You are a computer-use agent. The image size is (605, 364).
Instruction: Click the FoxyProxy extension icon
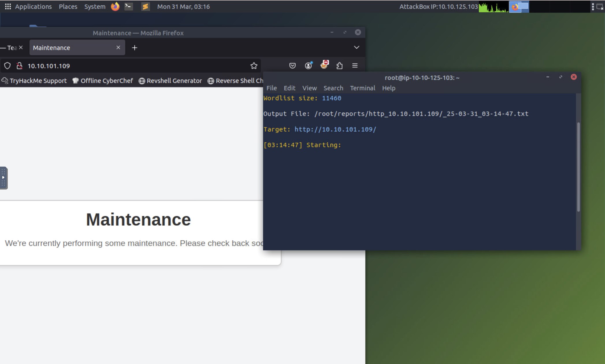[x=324, y=65]
